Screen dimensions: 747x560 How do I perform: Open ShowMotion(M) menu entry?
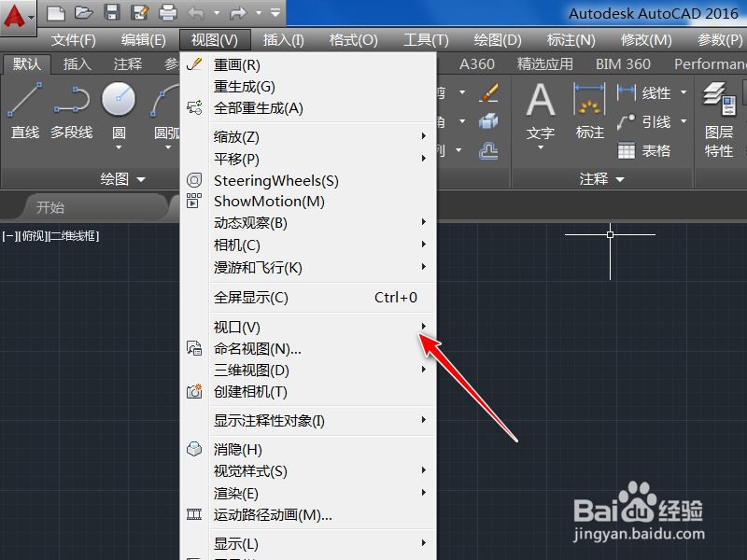point(308,202)
